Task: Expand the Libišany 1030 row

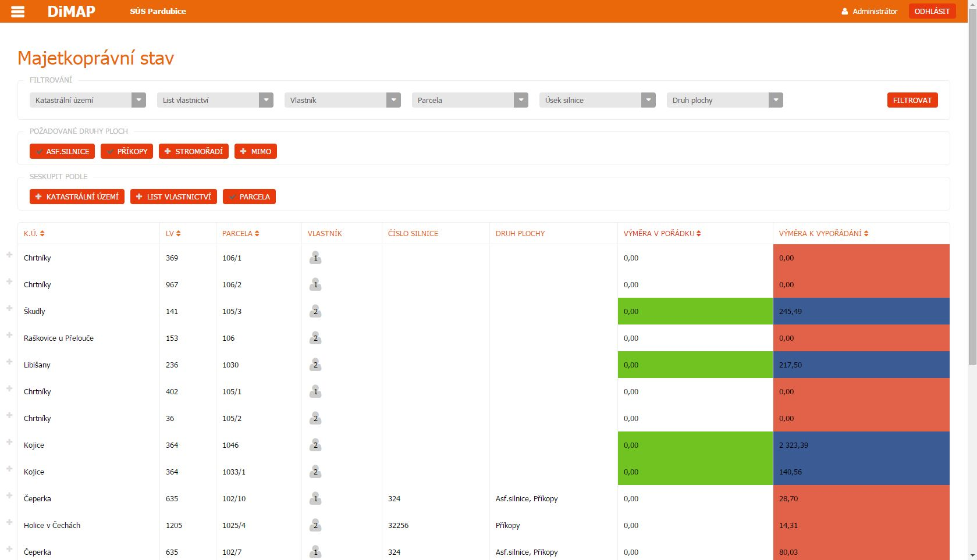Action: tap(9, 362)
